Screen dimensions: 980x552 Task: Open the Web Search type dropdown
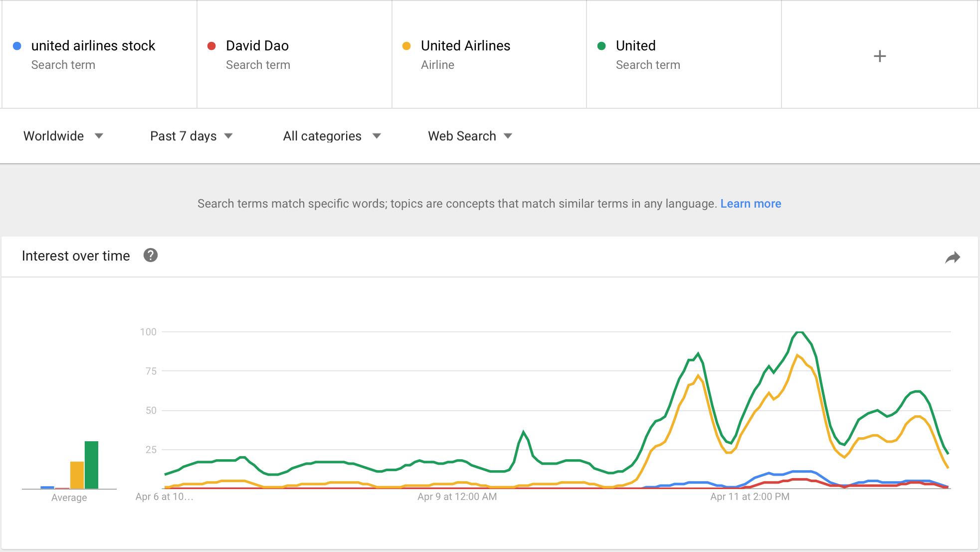[x=470, y=136]
